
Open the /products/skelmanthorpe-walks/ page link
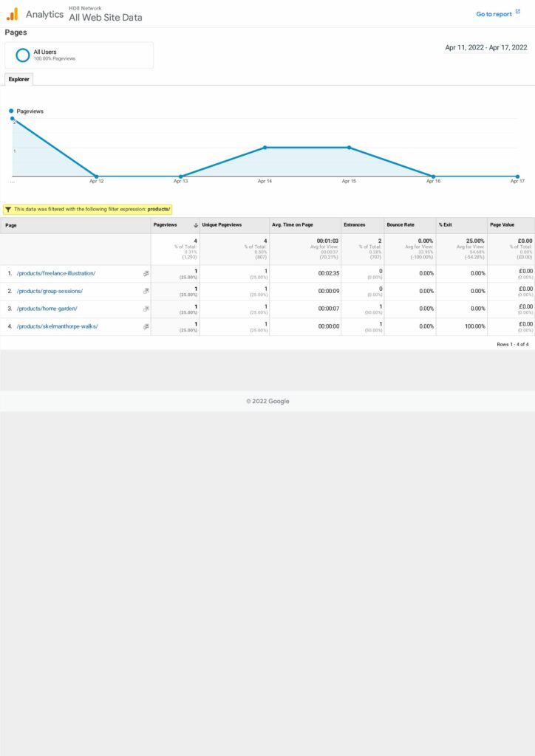point(57,326)
